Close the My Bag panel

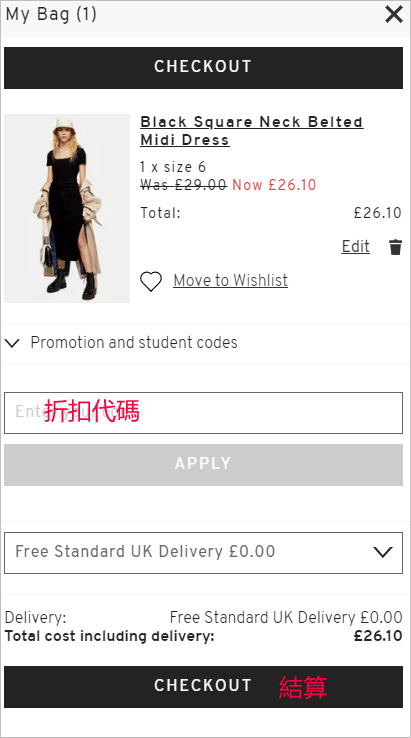[394, 15]
